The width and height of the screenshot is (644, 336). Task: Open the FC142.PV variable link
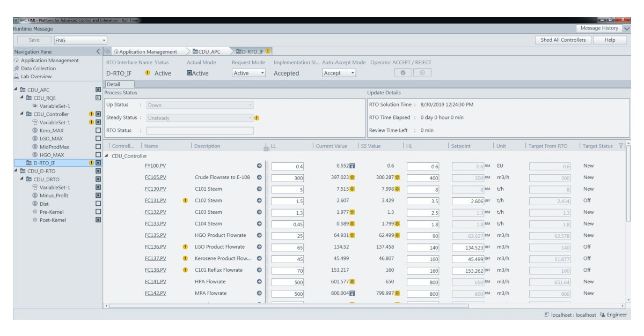pyautogui.click(x=156, y=293)
